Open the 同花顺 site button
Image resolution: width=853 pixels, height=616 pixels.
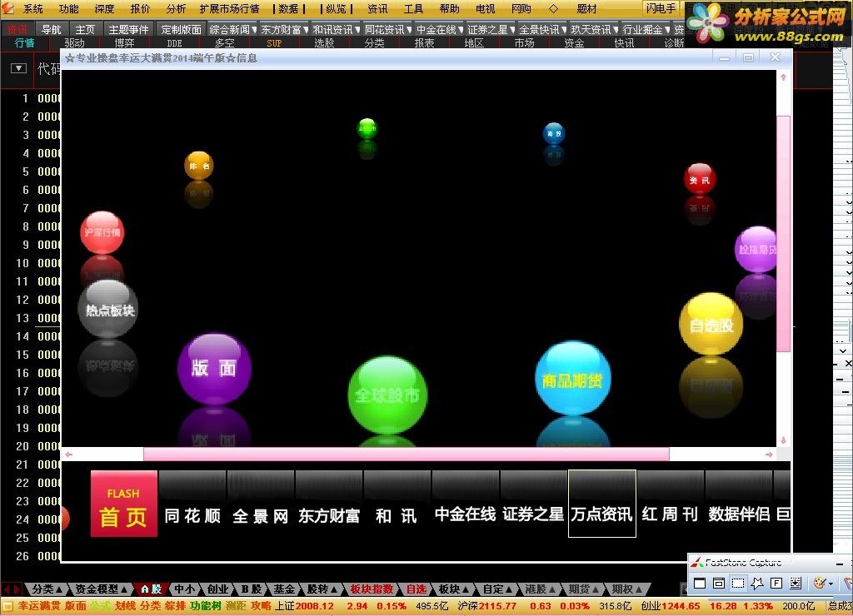coord(192,504)
